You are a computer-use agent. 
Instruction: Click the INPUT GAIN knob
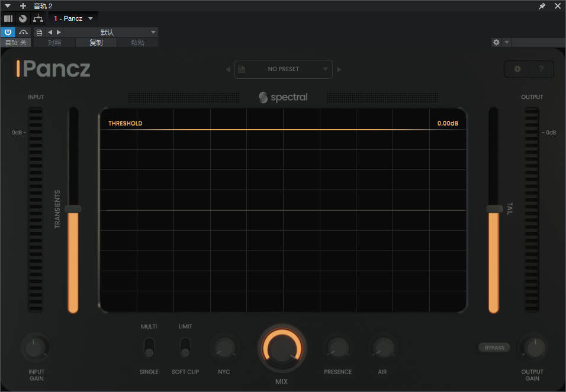pos(36,348)
